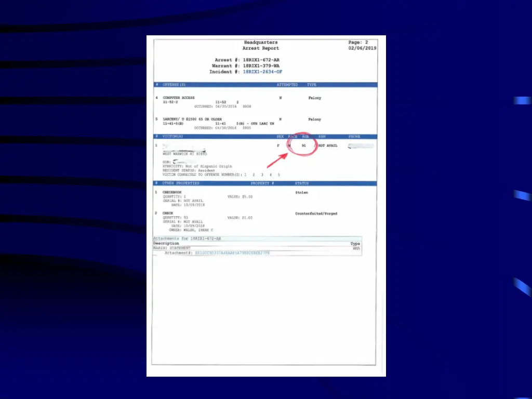This screenshot has width=532, height=399.
Task: Click the Attachments for 18RIX1-672-AR header
Action: point(187,238)
